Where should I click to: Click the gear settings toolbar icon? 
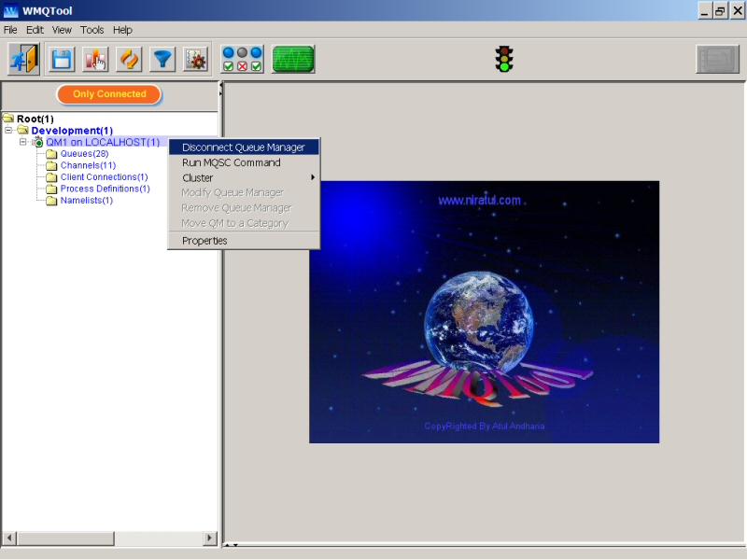click(196, 60)
